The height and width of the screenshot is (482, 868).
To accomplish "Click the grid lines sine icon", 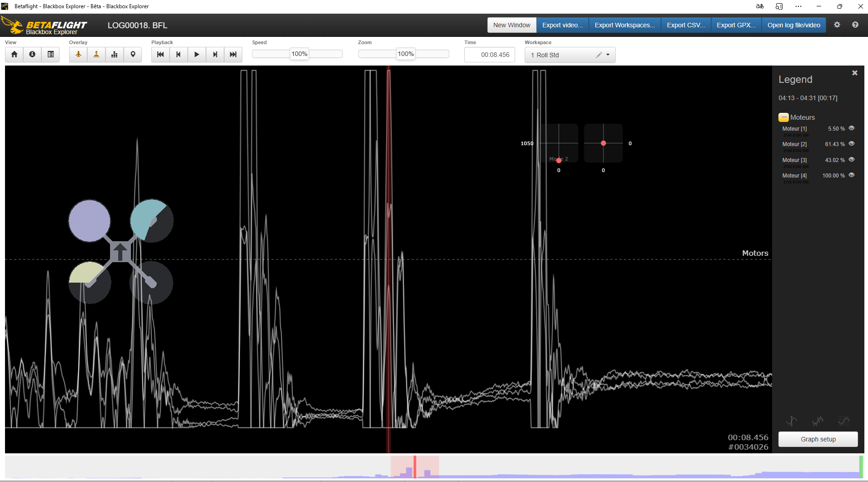I will point(843,421).
